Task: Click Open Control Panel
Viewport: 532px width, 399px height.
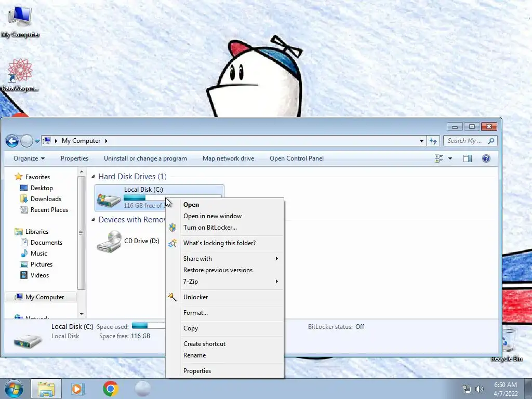Action: (x=297, y=158)
